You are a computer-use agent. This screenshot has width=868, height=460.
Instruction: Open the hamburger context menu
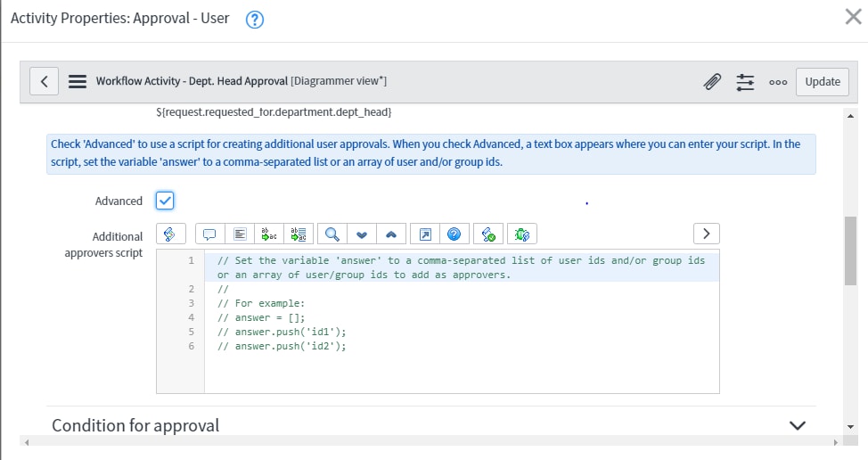click(x=78, y=81)
